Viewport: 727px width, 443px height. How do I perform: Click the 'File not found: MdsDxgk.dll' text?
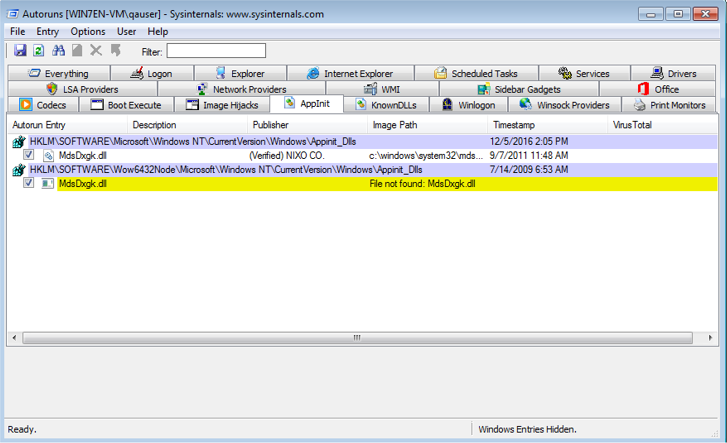tap(422, 184)
